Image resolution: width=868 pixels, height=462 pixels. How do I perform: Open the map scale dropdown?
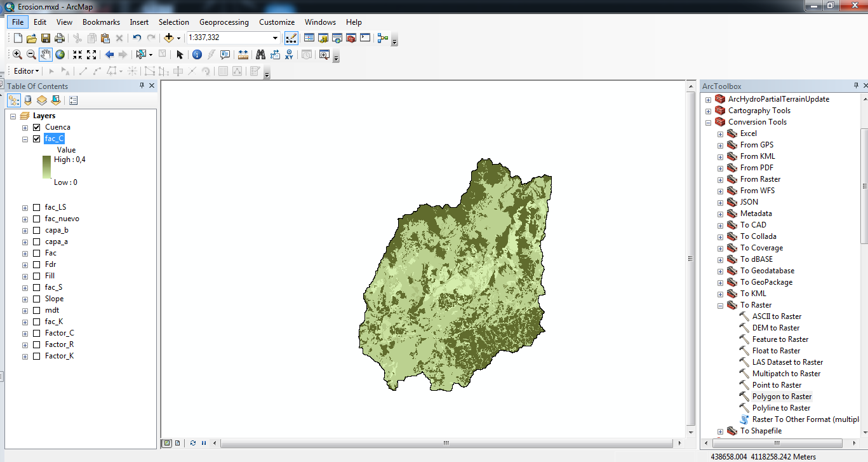point(275,38)
